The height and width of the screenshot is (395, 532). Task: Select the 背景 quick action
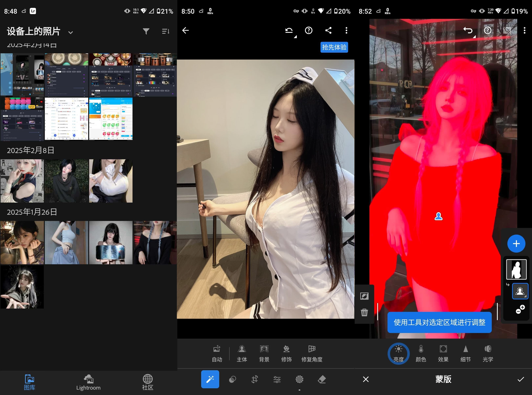(x=264, y=354)
